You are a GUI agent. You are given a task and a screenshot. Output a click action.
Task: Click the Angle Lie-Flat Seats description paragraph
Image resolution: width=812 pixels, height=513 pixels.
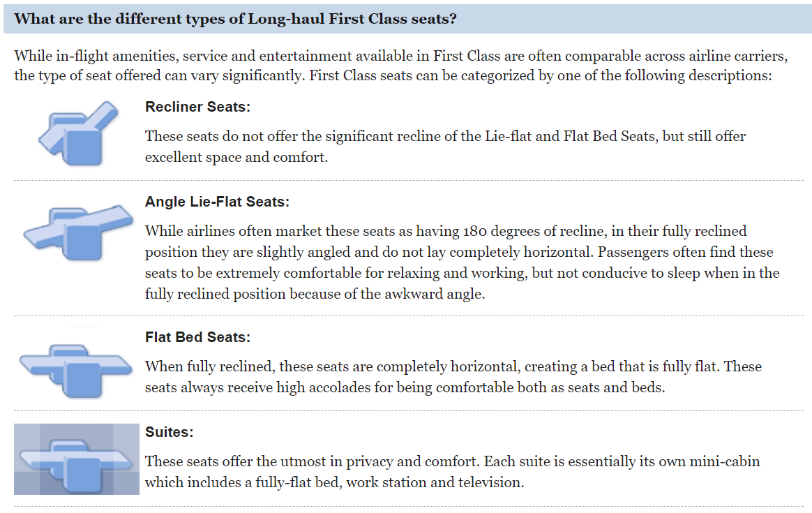click(x=462, y=262)
